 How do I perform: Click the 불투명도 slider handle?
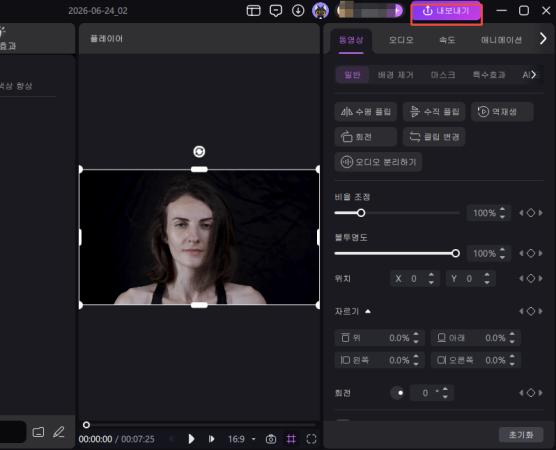[456, 253]
